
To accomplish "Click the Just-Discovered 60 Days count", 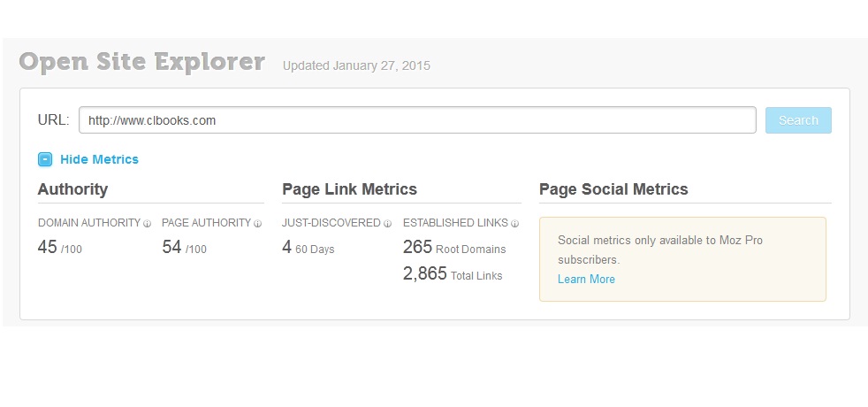I will [x=286, y=248].
